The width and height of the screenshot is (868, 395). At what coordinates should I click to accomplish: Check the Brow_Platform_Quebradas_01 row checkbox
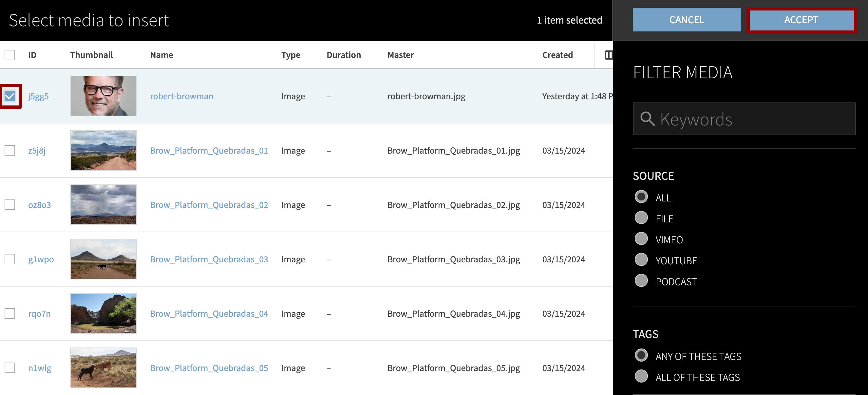pos(10,150)
